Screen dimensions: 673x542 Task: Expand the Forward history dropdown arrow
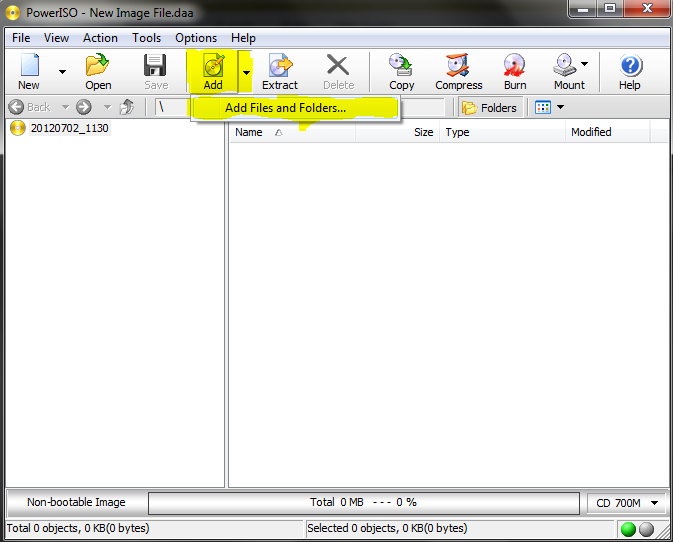107,107
